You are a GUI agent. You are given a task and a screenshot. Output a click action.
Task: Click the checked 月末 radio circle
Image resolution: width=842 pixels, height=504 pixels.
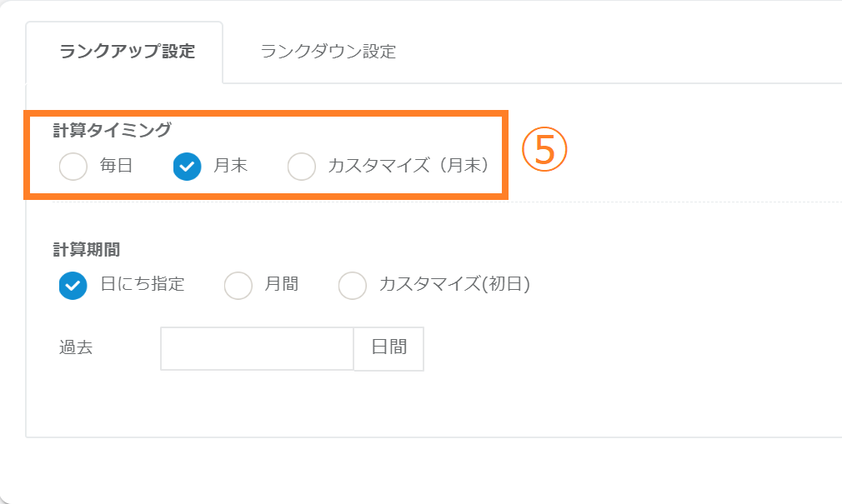(187, 167)
